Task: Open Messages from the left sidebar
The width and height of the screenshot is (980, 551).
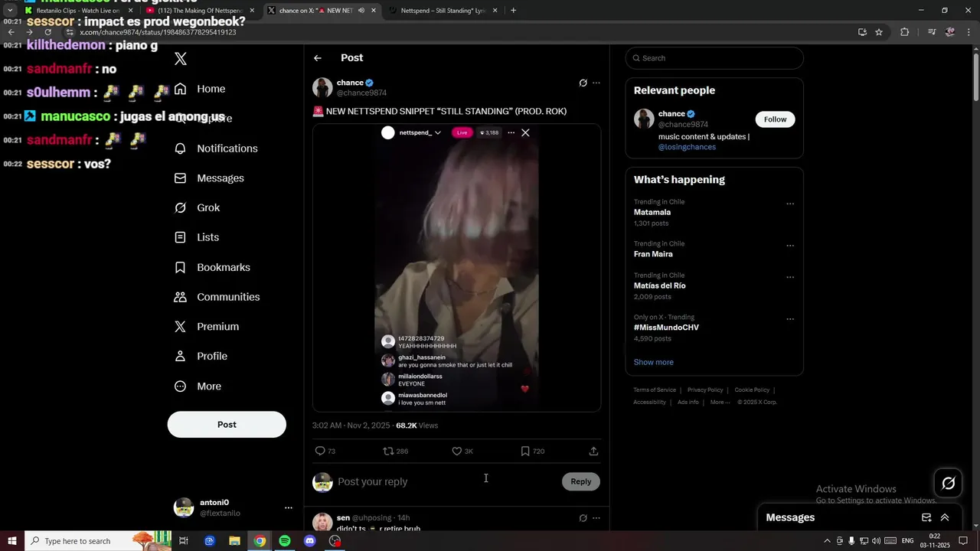Action: (x=209, y=178)
